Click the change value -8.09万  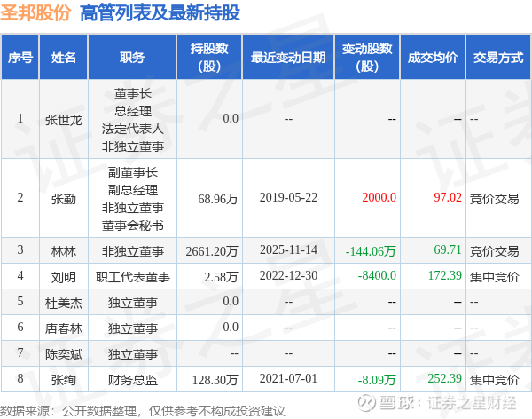click(x=377, y=380)
